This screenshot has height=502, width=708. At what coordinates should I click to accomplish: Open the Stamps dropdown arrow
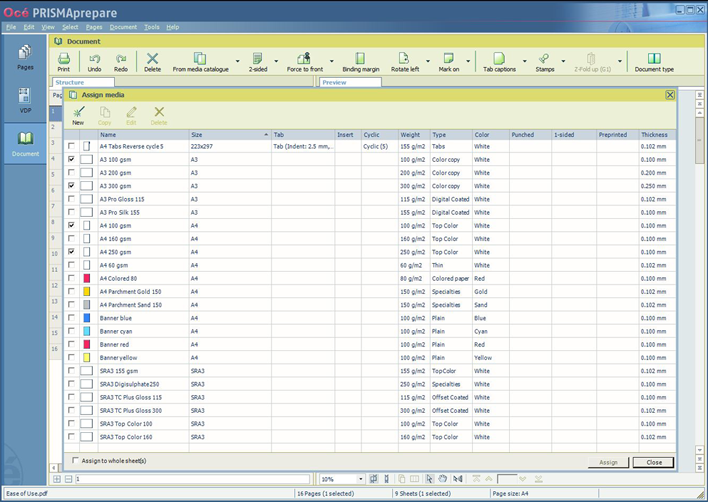click(x=563, y=61)
